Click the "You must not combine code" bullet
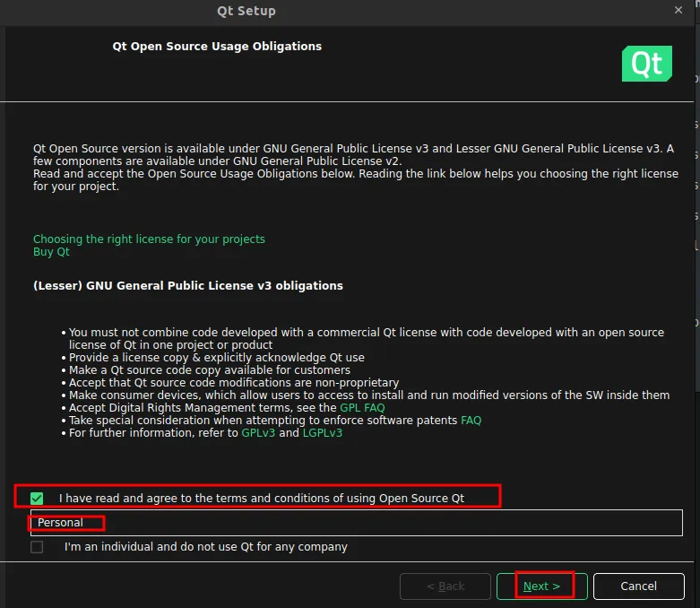This screenshot has width=700, height=608. point(366,339)
